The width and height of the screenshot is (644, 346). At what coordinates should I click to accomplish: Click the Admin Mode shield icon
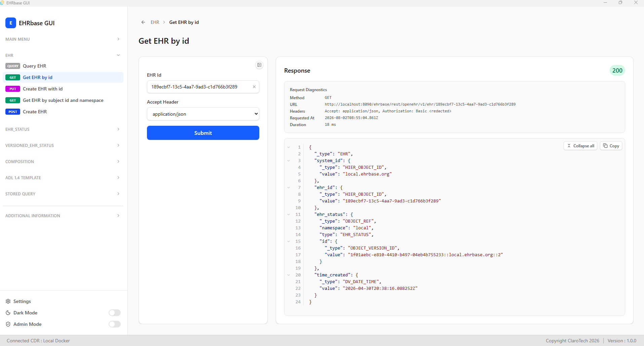pyautogui.click(x=8, y=324)
